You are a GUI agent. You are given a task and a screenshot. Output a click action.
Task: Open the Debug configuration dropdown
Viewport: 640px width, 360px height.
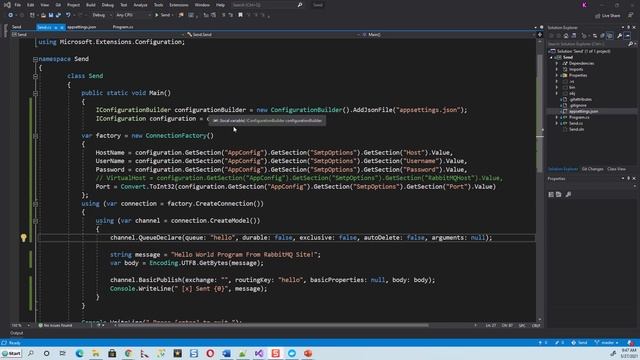[102, 15]
